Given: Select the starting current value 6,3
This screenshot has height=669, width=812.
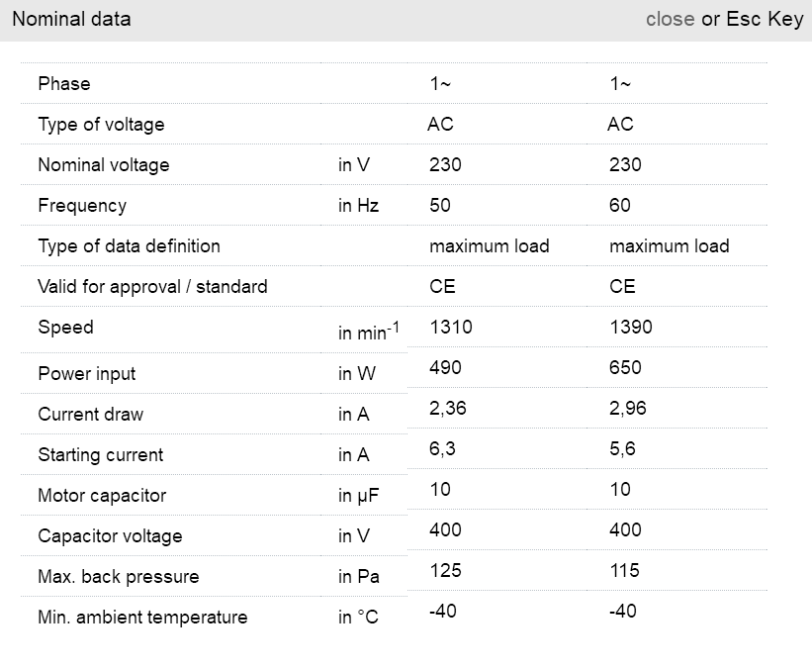Looking at the screenshot, I should (442, 449).
